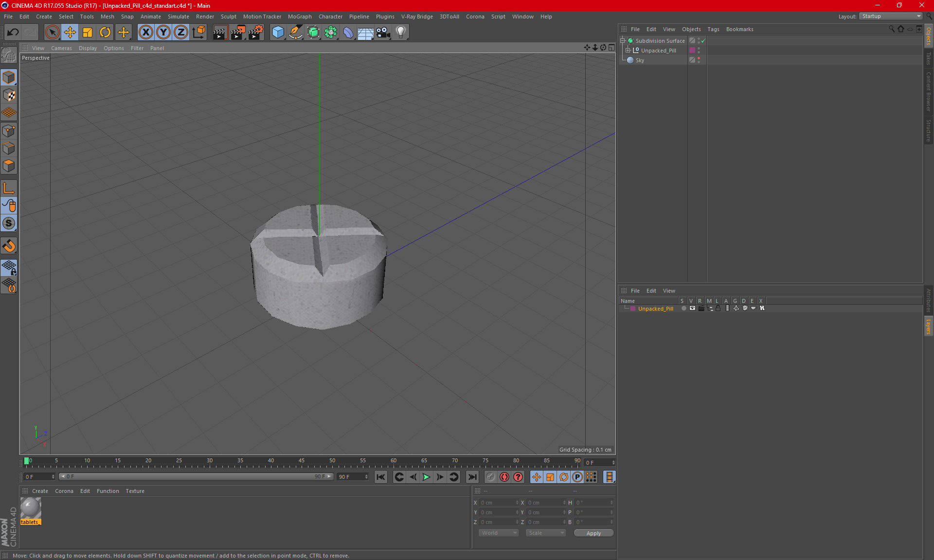Open Edit Render Settings

(256, 32)
